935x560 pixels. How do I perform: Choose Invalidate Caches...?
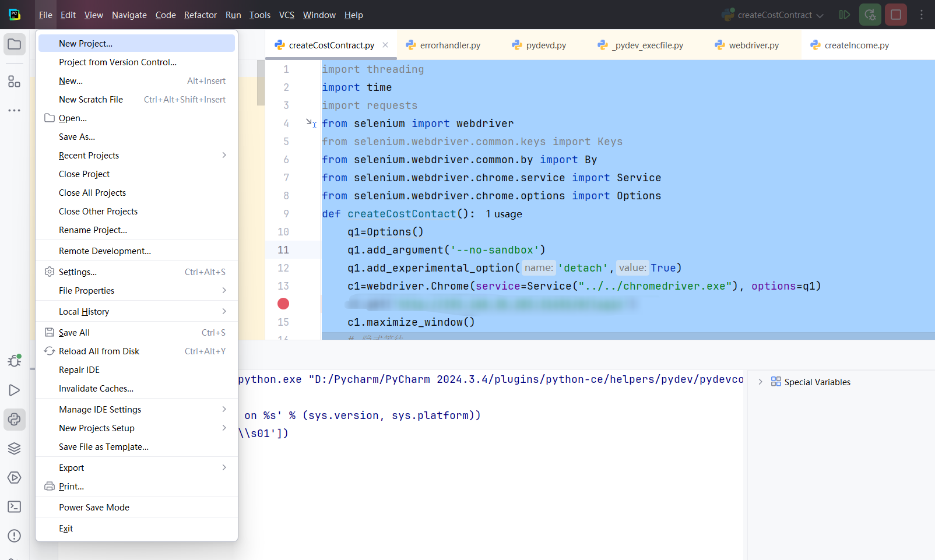coord(136,388)
